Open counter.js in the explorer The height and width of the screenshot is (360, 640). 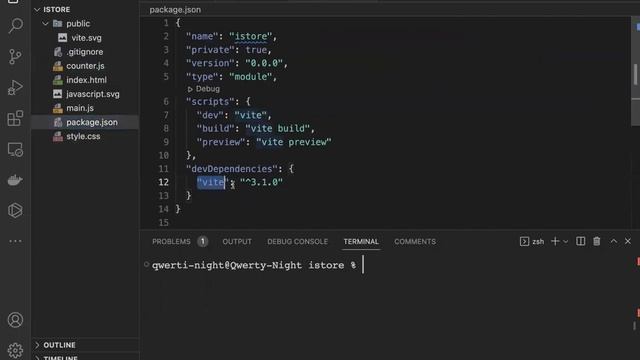85,66
